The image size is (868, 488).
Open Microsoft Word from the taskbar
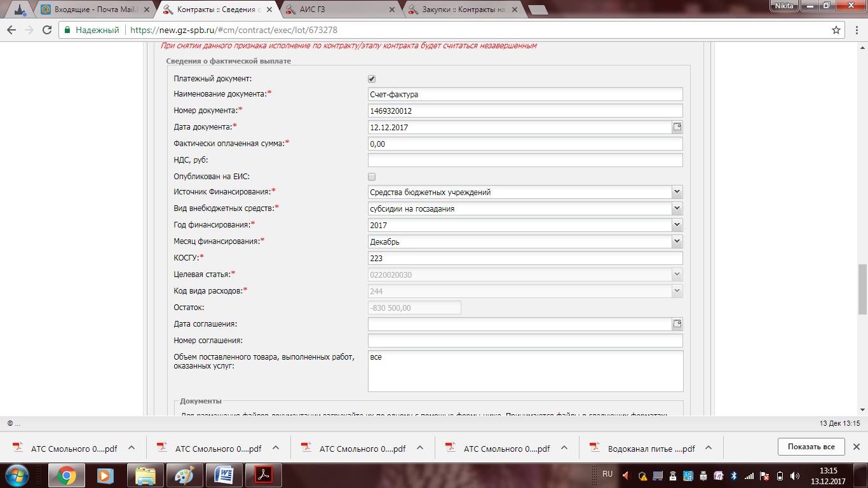(x=224, y=475)
